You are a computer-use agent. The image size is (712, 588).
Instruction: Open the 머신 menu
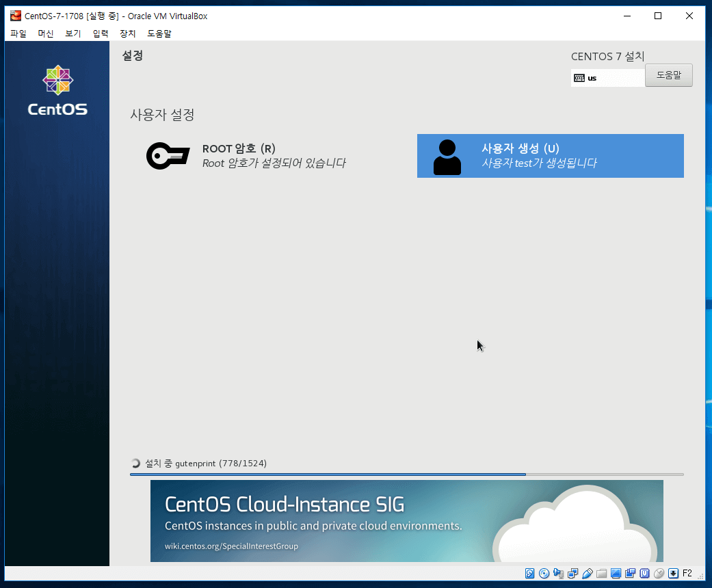click(46, 34)
